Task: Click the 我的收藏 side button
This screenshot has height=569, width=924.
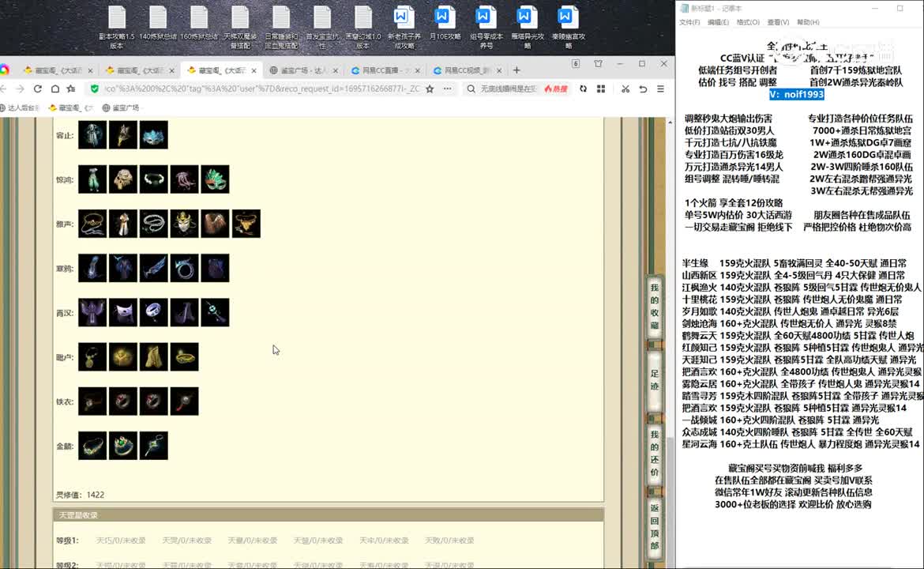Action: pyautogui.click(x=655, y=307)
